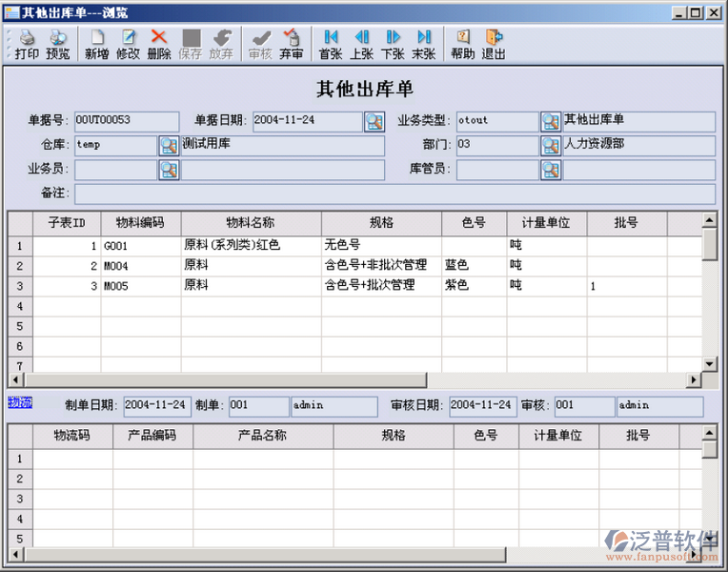Select row 2 with material code M004

tap(115, 265)
